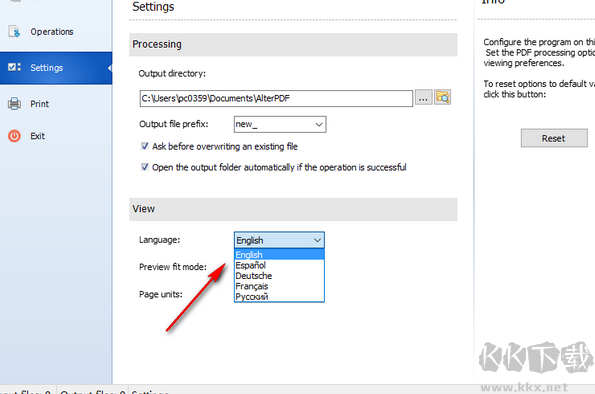
Task: Go to Print in the sidebar
Action: [x=39, y=104]
